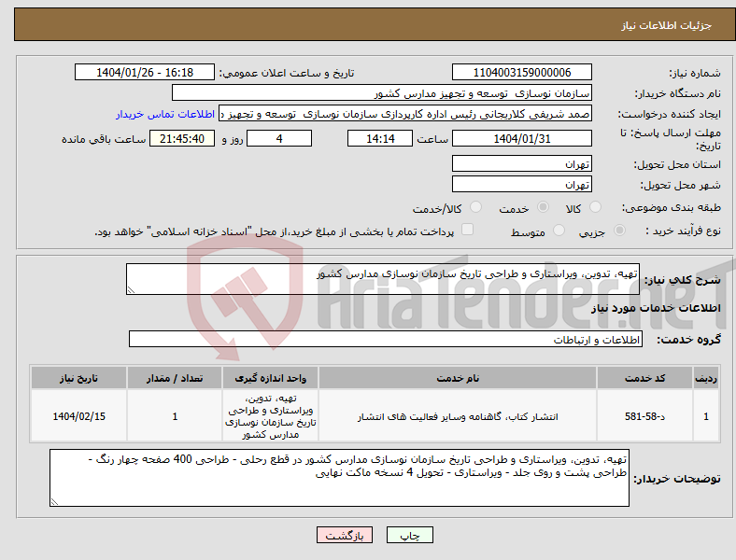Click the delivery city field تهران

click(x=521, y=184)
